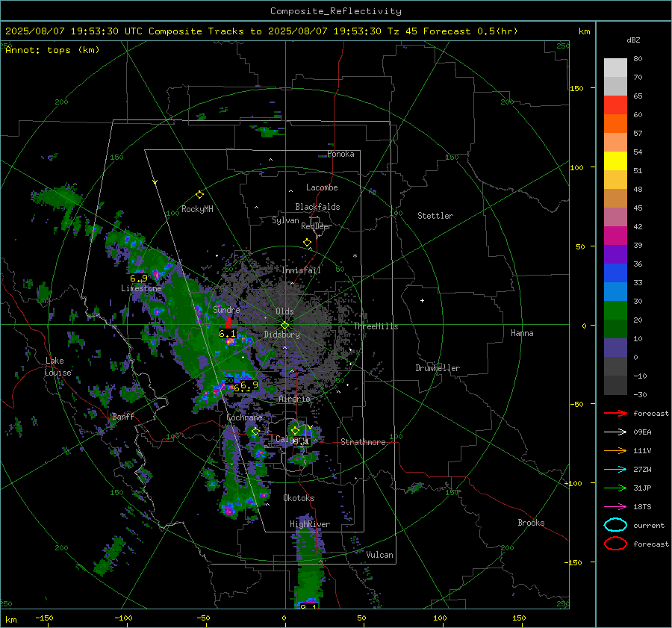This screenshot has height=628, width=672.
Task: Select the cyan 27ZW arrow in legend
Action: point(615,470)
